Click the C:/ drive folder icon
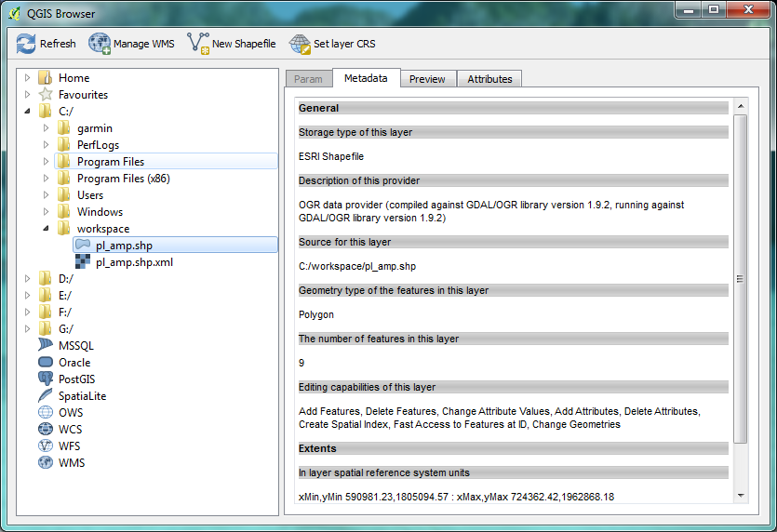This screenshot has width=777, height=532. click(45, 111)
